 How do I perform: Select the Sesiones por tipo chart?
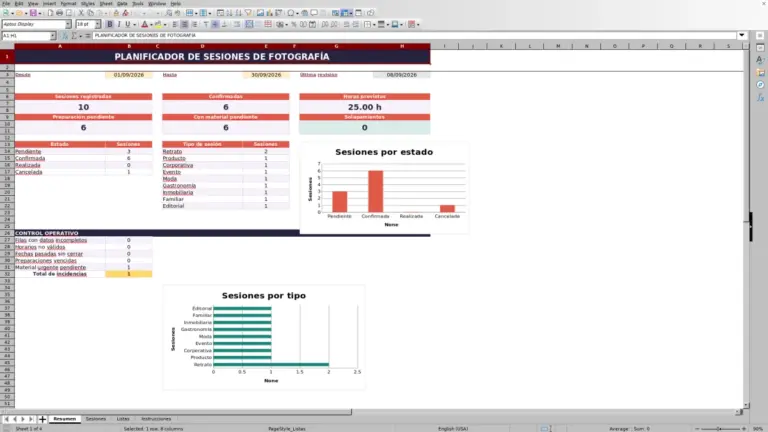(x=264, y=337)
